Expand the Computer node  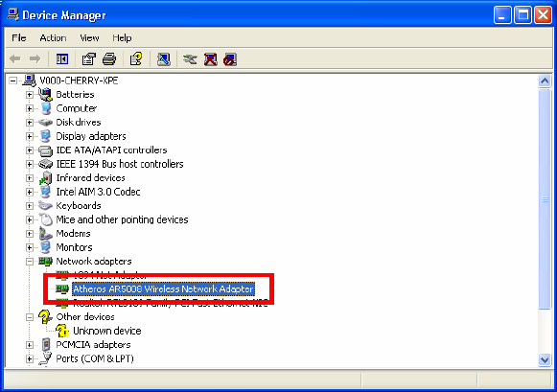tap(30, 108)
